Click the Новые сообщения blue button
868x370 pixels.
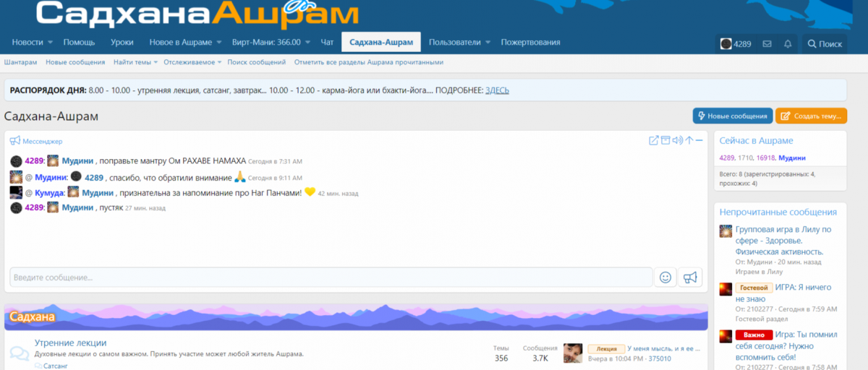pos(731,116)
